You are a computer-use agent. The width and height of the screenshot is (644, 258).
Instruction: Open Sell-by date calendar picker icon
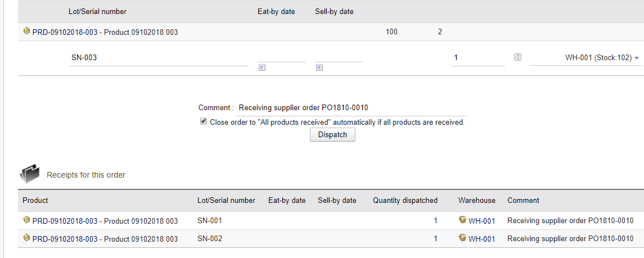[319, 67]
